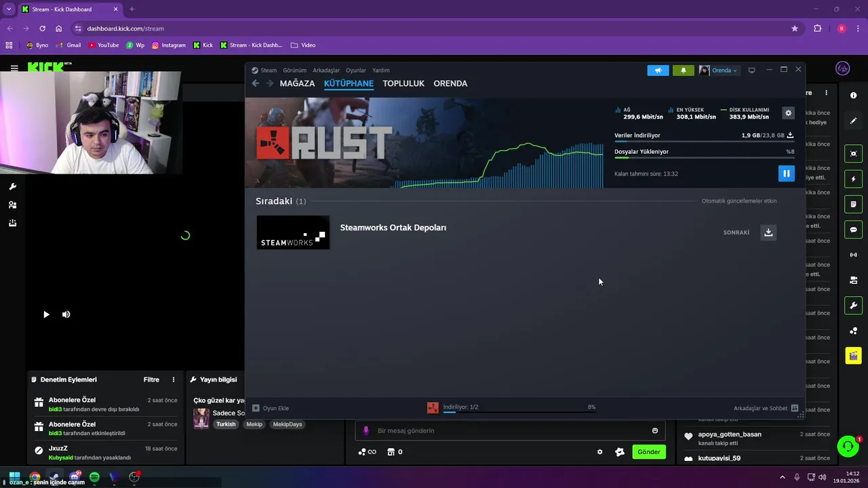This screenshot has height=488, width=868.
Task: Click Otomatik güncellemeler etkin text
Action: [x=739, y=201]
